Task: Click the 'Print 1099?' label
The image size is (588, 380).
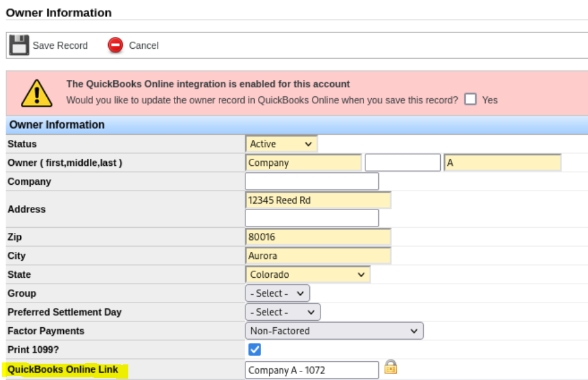Action: coord(33,349)
